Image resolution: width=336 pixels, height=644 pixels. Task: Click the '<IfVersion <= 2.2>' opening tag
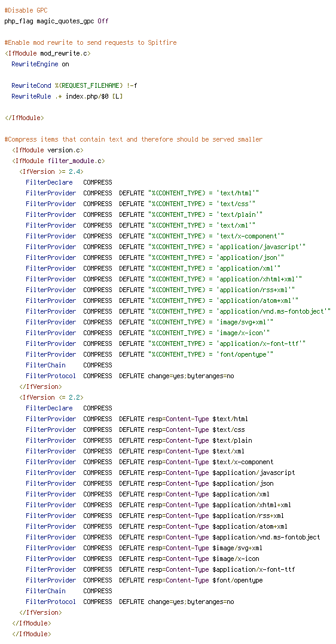click(51, 397)
